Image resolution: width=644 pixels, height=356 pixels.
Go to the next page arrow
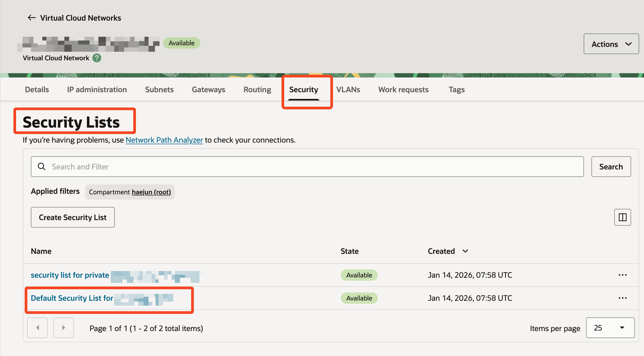(x=64, y=328)
